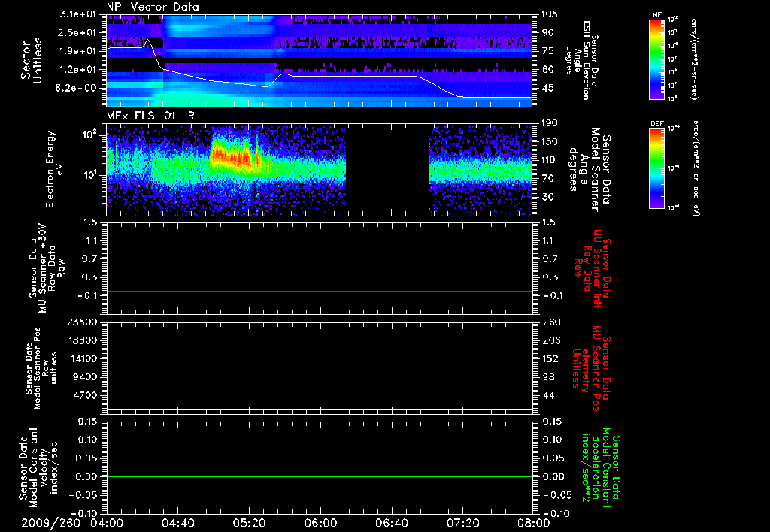Click the "Model Scanner Angle degrees" label

point(590,170)
